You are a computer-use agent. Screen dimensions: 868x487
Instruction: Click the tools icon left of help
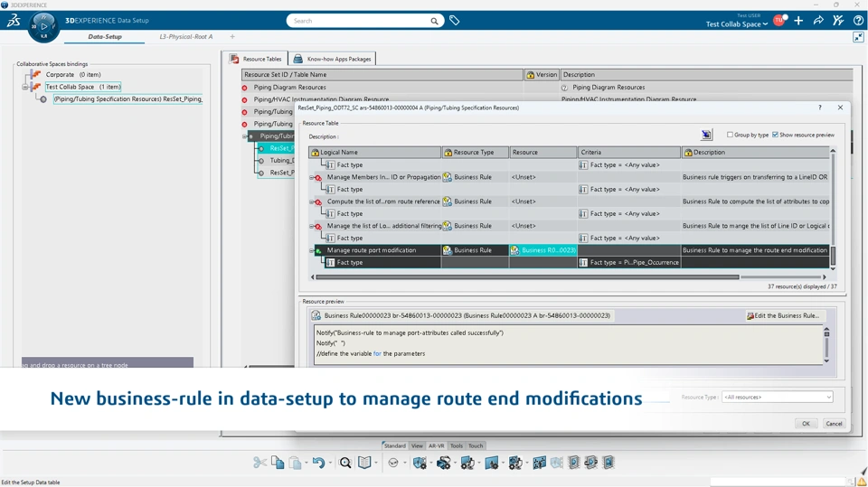(838, 21)
